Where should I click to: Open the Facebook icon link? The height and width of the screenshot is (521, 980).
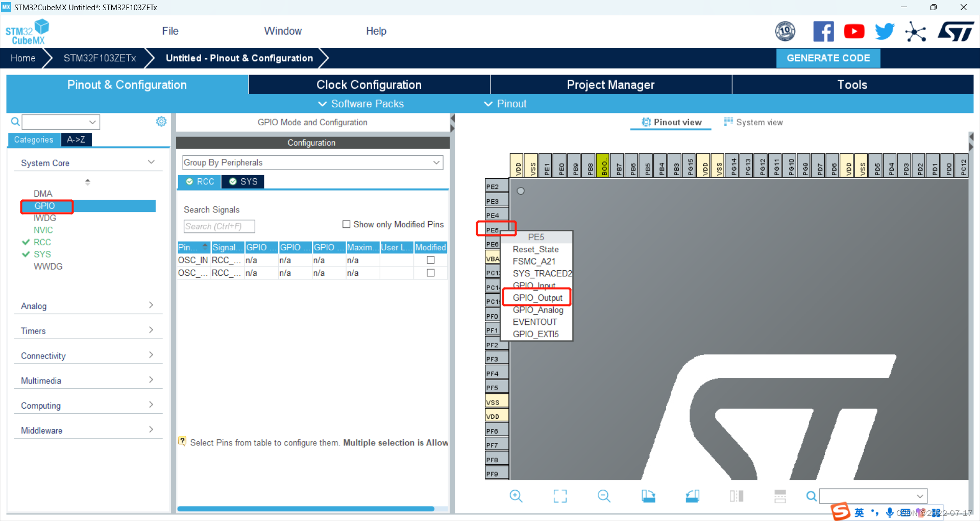(823, 32)
